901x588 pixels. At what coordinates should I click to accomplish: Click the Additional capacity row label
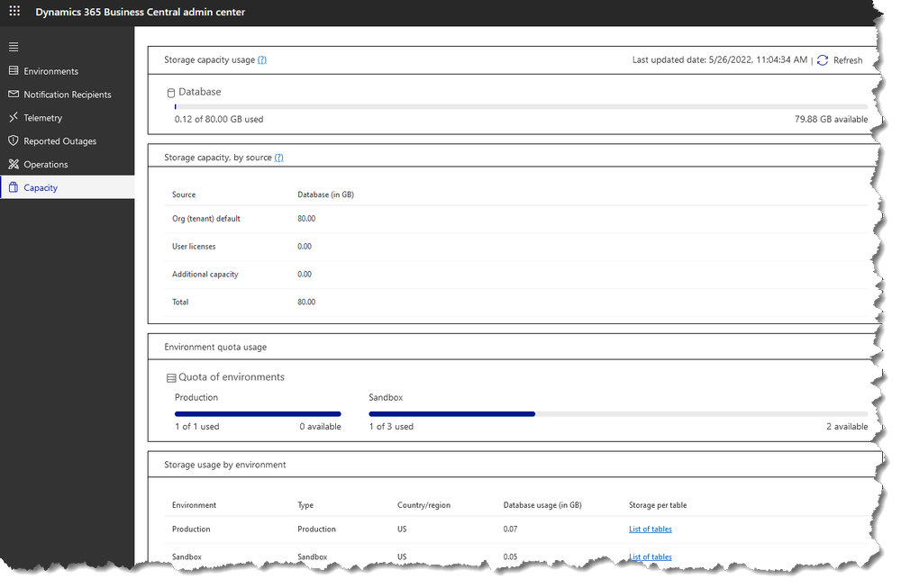(205, 275)
